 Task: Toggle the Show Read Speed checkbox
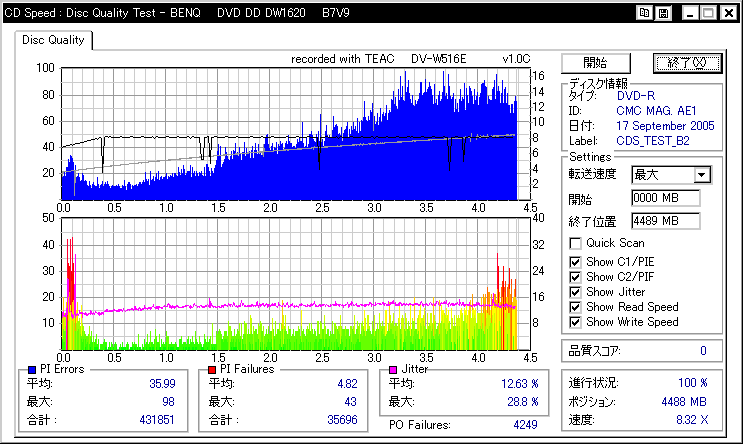pyautogui.click(x=575, y=307)
